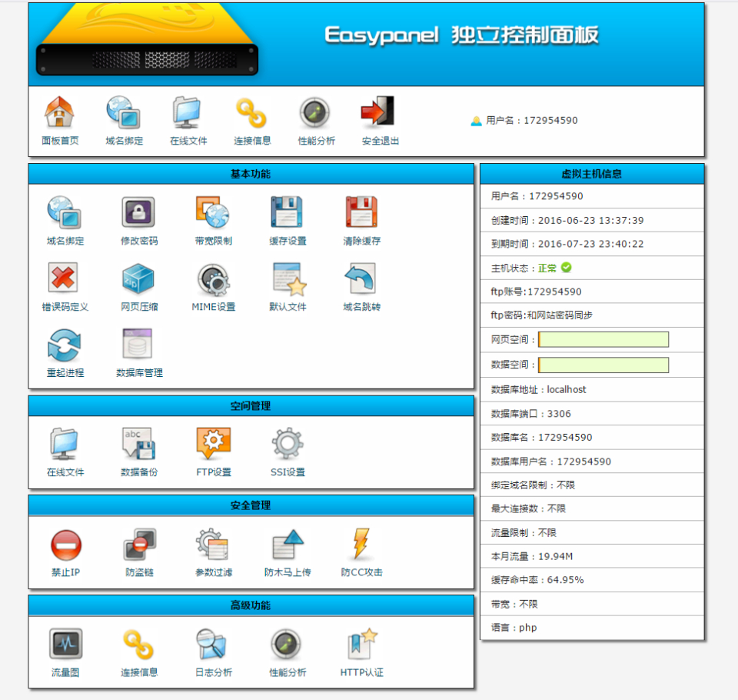Open the 缓存设置 floppy icon
The image size is (738, 700).
pyautogui.click(x=287, y=212)
